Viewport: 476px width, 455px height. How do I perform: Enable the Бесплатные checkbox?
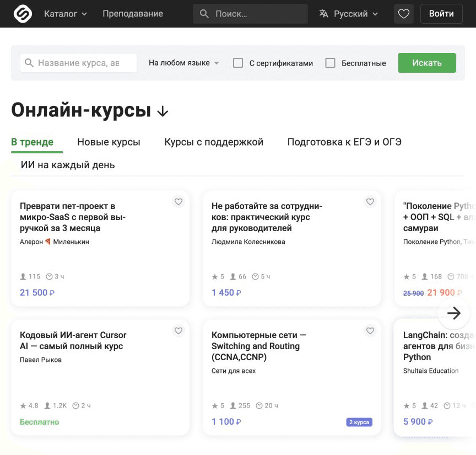point(330,63)
